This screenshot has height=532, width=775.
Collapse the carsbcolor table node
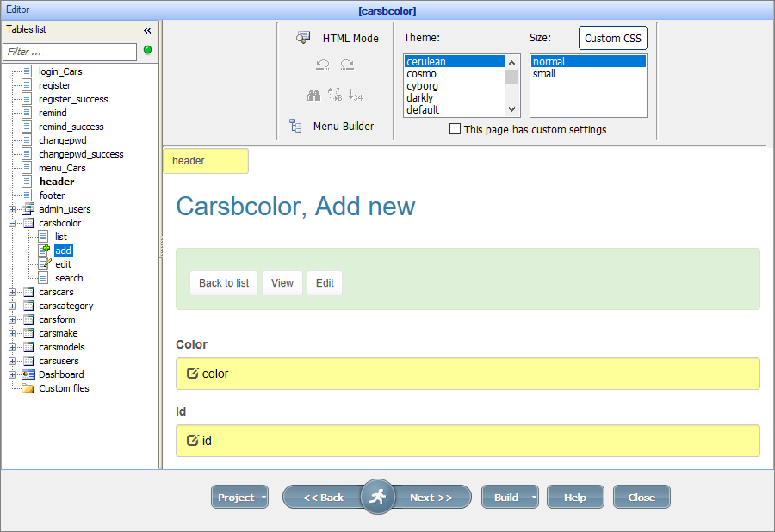point(13,223)
